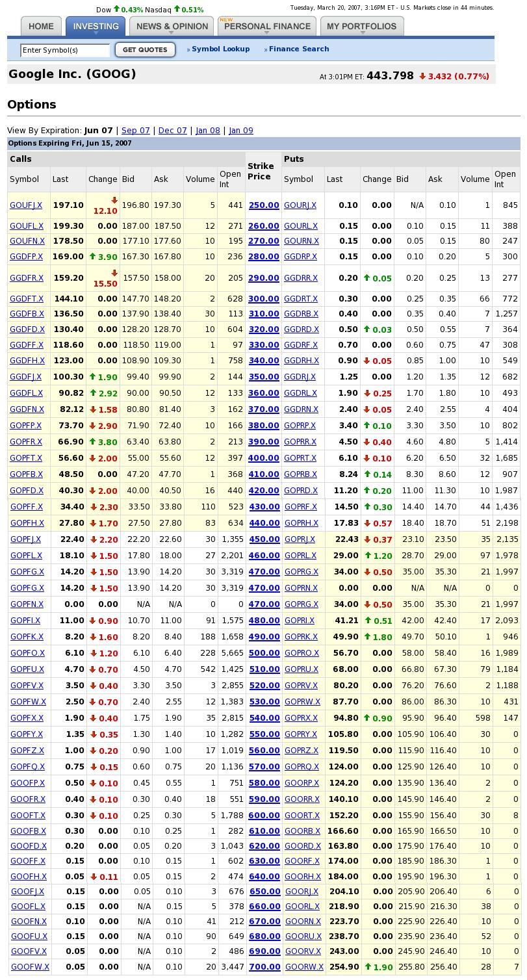Click the GET QUOTES button

145,50
